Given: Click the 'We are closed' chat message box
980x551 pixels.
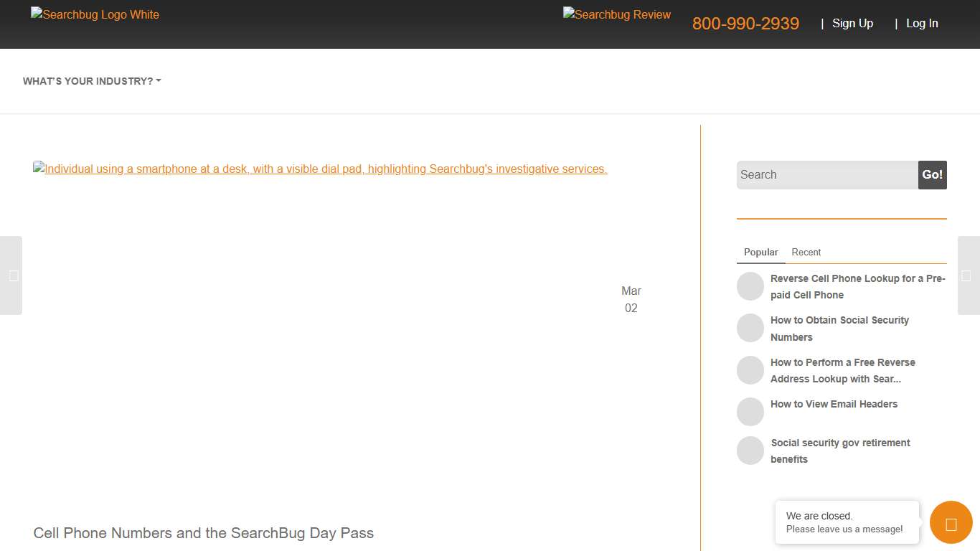Looking at the screenshot, I should 847,522.
